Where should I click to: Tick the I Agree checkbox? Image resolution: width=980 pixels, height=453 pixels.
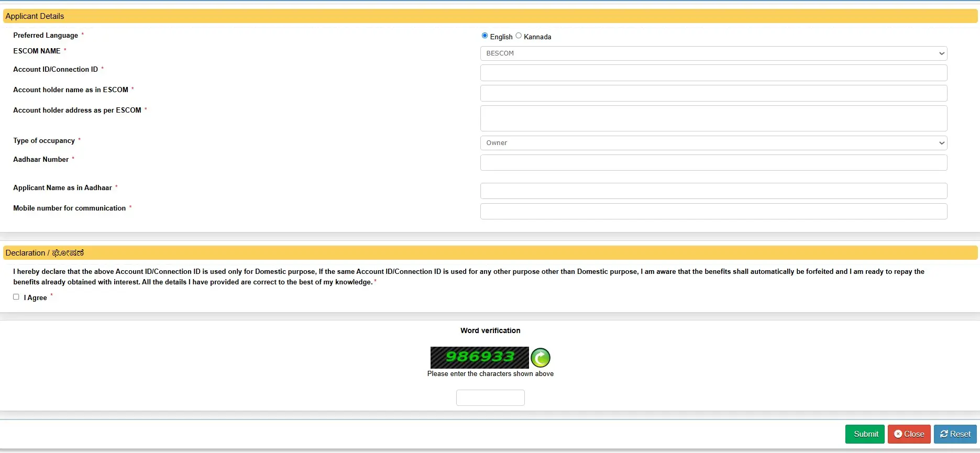point(16,297)
